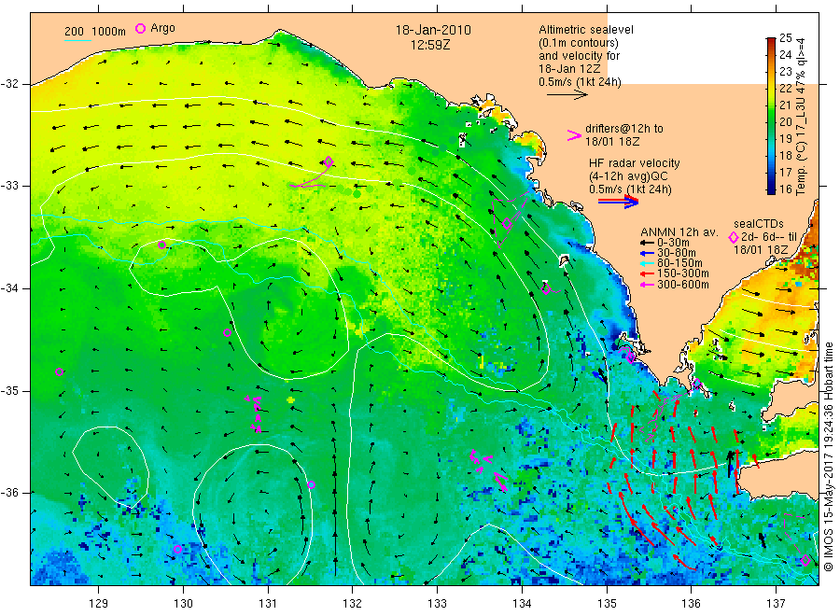Click the Argo float marker near 130.5E, -34.4
The image size is (840, 616).
click(227, 332)
